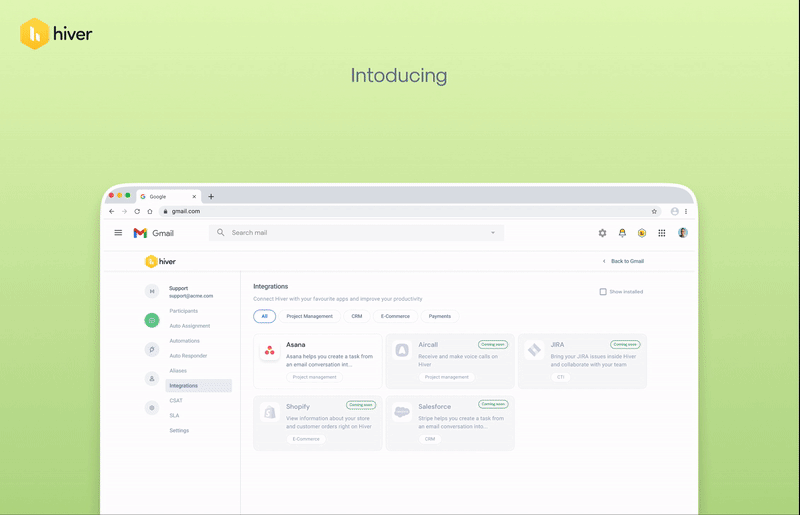
Task: Click Aircall's Coming soon badge
Action: 493,345
